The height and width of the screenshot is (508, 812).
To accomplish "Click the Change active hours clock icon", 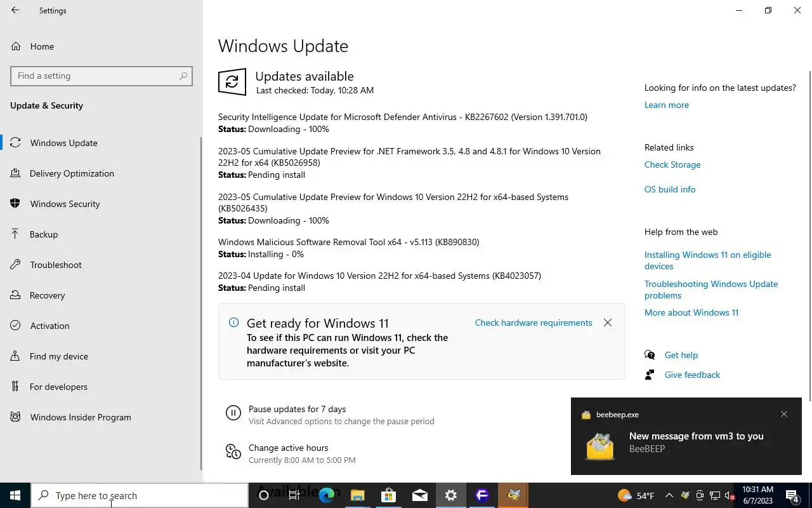I will coord(233,451).
